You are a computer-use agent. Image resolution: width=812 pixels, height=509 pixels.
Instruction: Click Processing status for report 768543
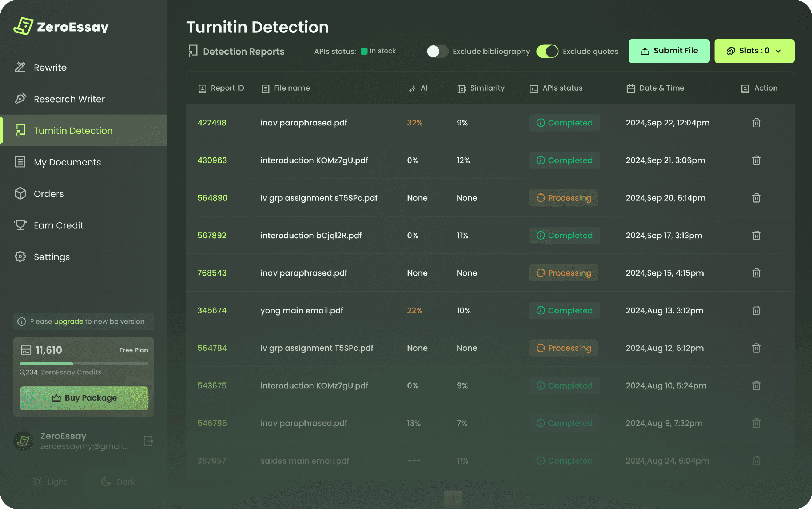[564, 273]
